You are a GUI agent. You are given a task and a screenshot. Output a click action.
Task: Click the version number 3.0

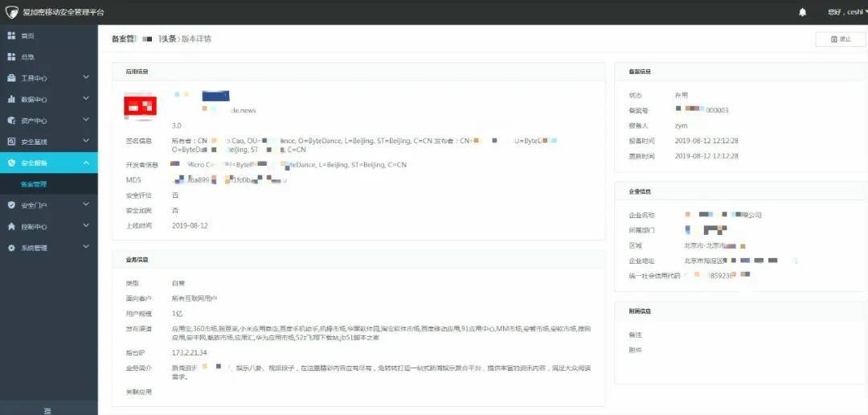pyautogui.click(x=177, y=125)
